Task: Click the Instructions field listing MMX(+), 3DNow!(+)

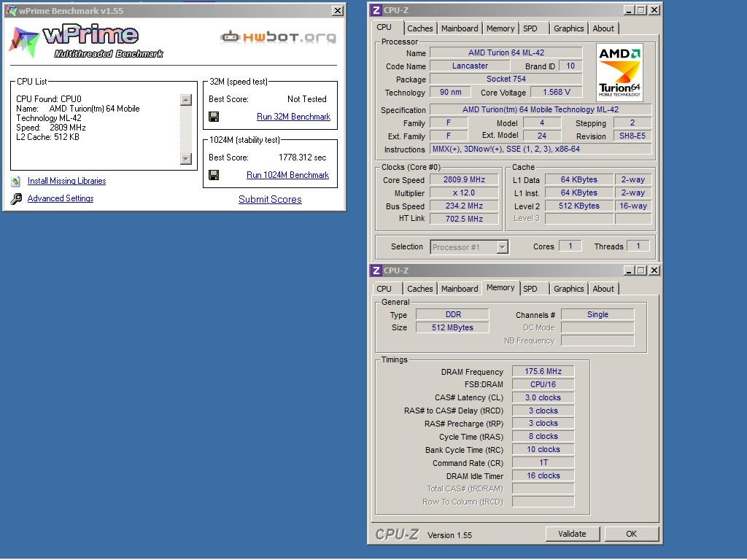Action: click(x=541, y=149)
